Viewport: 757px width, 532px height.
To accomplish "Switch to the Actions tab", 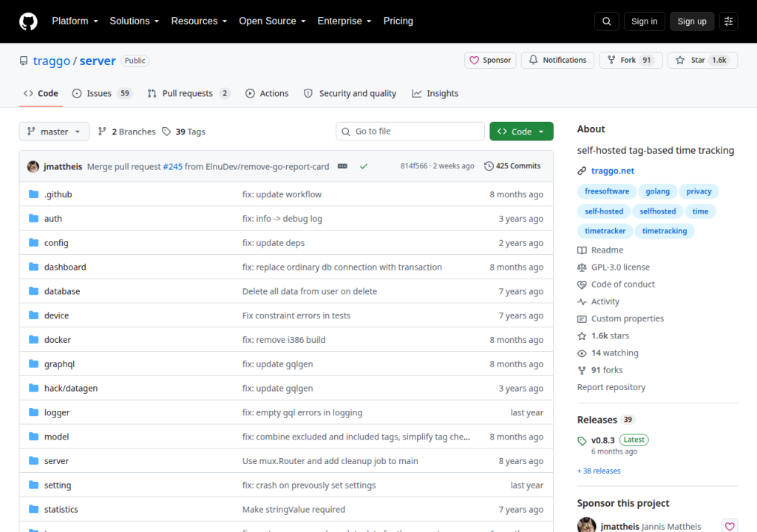I will pyautogui.click(x=267, y=93).
